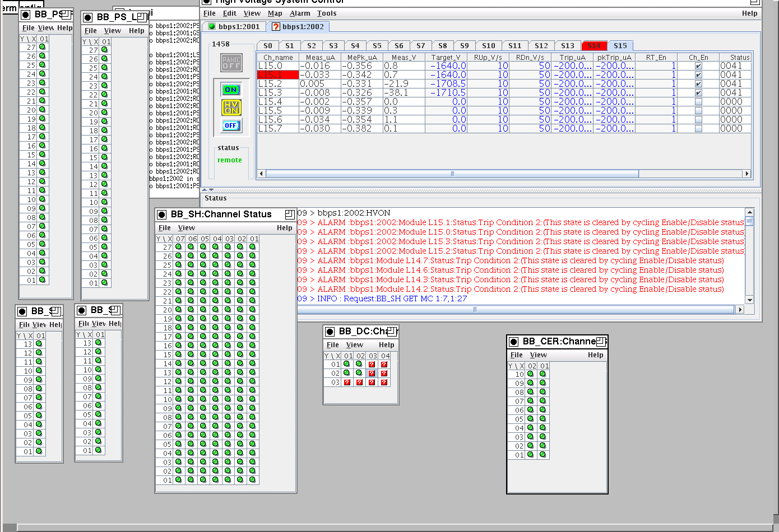The width and height of the screenshot is (779, 532).
Task: Click BB_DC red alarm cell row 01 column 04
Action: coord(384,365)
